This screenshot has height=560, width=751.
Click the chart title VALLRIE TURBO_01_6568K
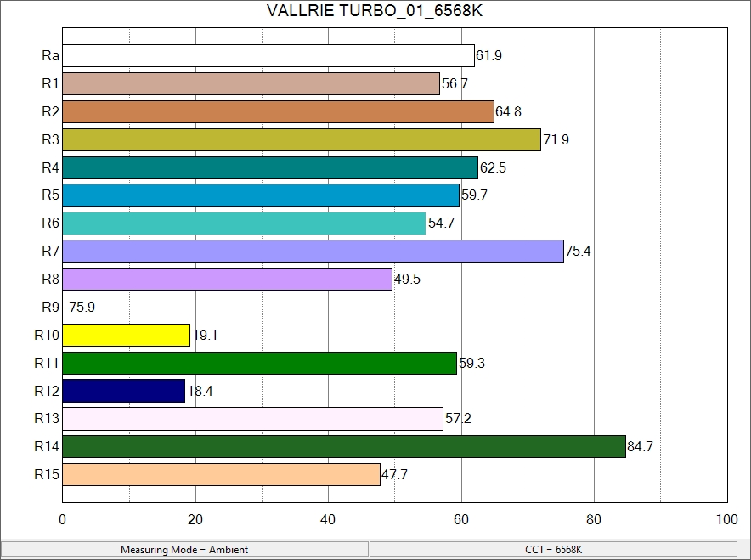tap(375, 11)
